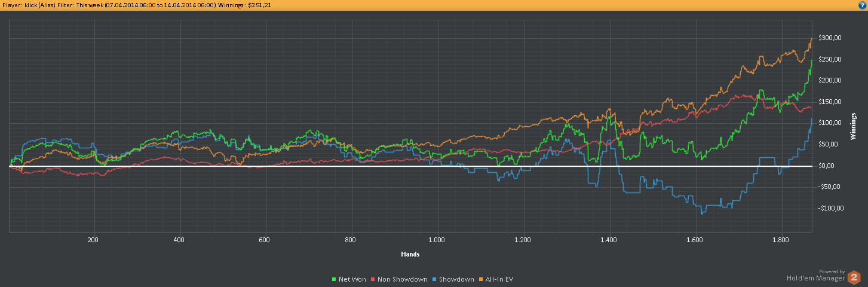Click the "1.600" hands axis label
Image resolution: width=868 pixels, height=287 pixels.
pyautogui.click(x=695, y=240)
